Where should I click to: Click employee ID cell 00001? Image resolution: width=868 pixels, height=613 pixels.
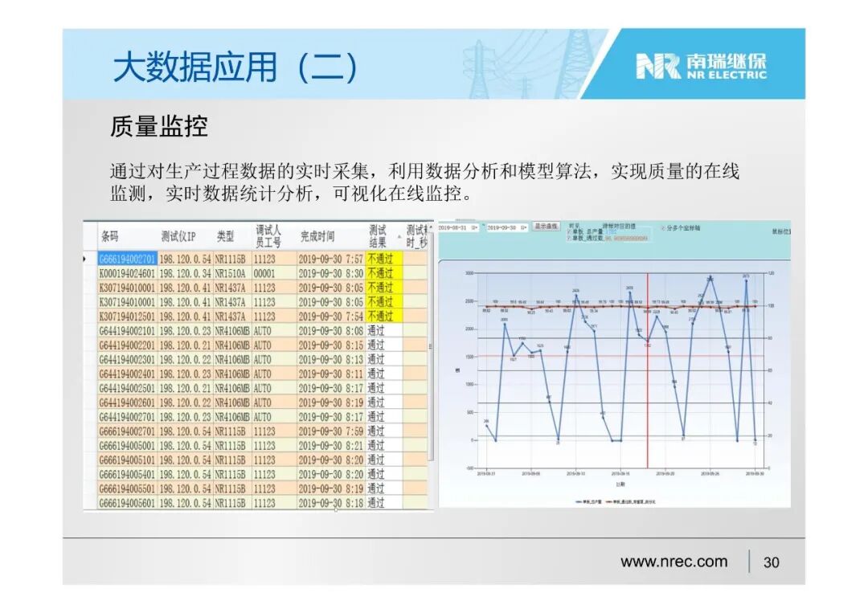[274, 273]
